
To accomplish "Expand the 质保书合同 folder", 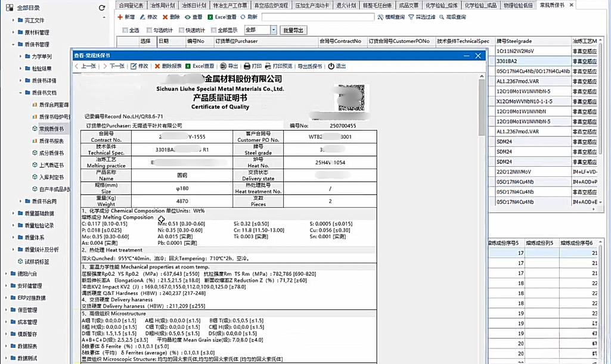I will point(20,201).
